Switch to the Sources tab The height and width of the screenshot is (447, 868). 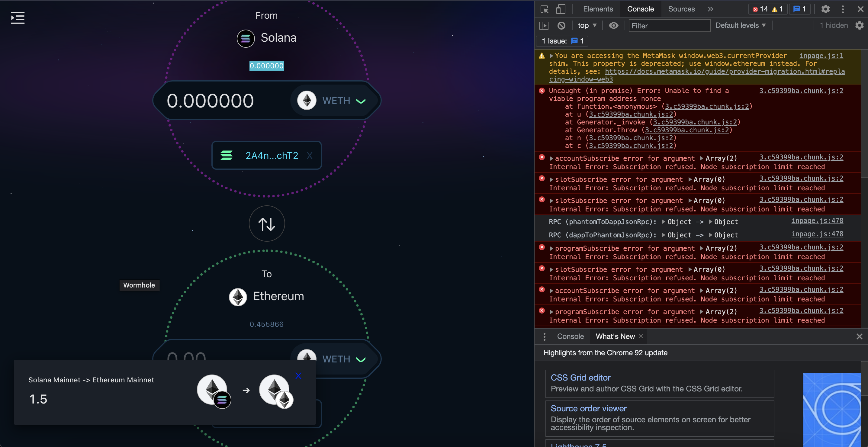coord(681,9)
